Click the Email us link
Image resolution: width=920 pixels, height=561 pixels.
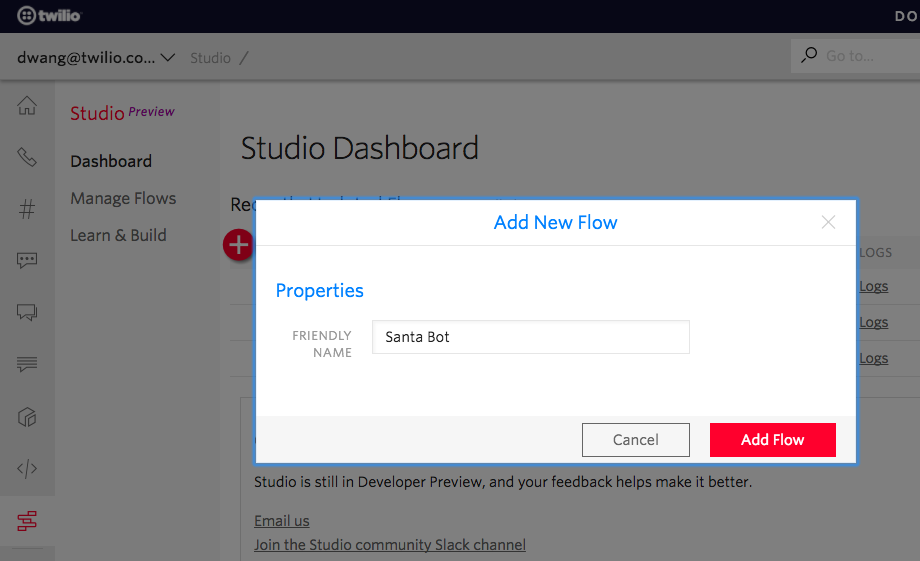pyautogui.click(x=282, y=521)
